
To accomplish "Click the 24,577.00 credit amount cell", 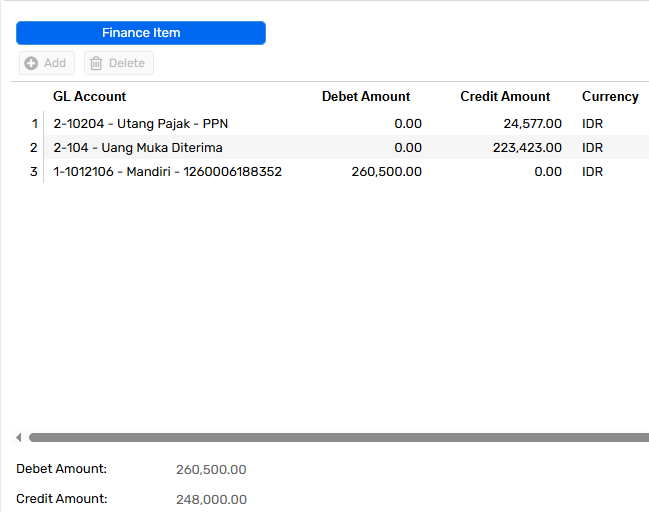I will pyautogui.click(x=532, y=123).
